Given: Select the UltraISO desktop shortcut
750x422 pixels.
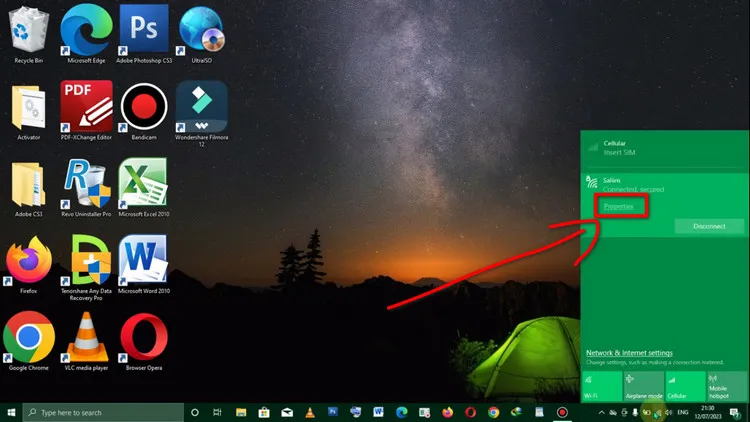Looking at the screenshot, I should (201, 33).
